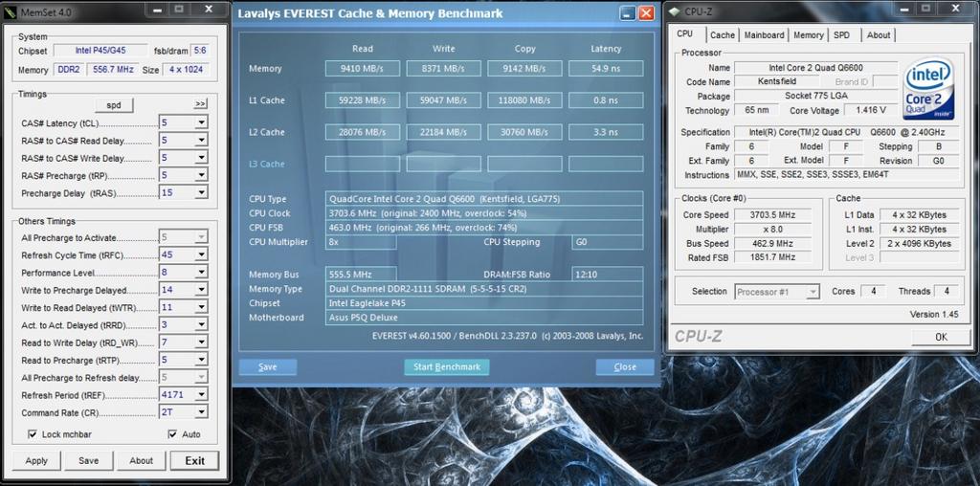Click the Memory Copy 9142 MB/s value
The width and height of the screenshot is (980, 486).
coord(525,69)
